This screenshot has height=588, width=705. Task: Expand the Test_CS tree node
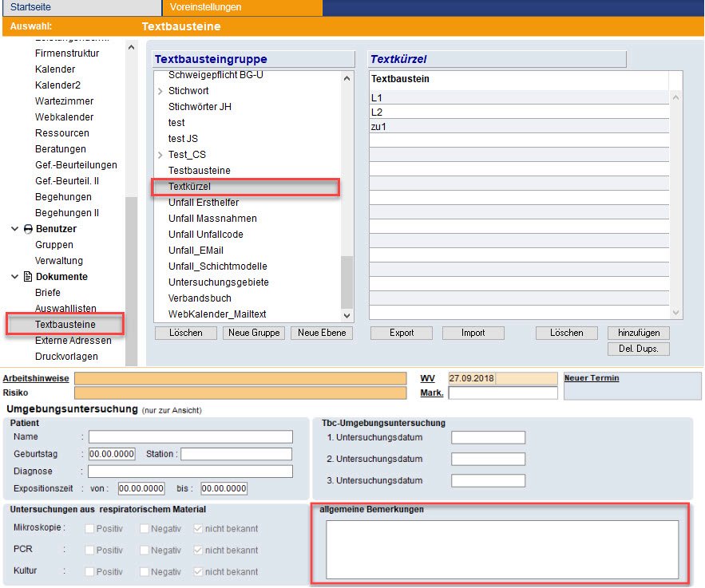160,155
